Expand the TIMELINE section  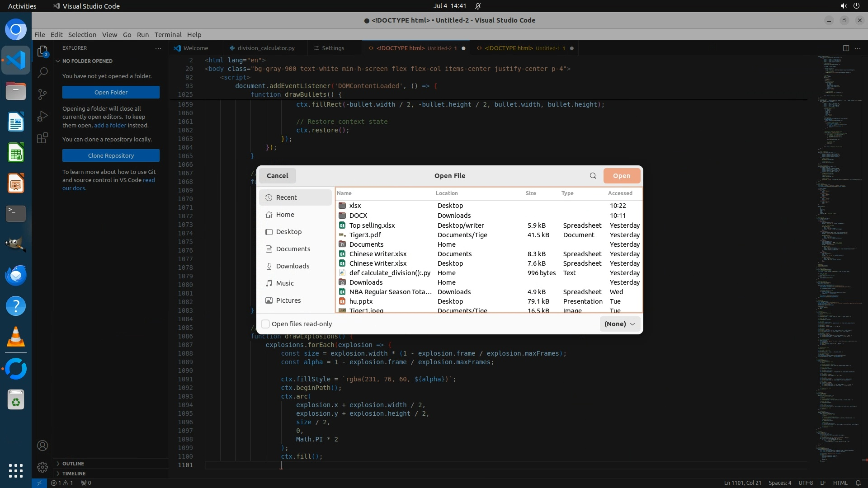(74, 474)
